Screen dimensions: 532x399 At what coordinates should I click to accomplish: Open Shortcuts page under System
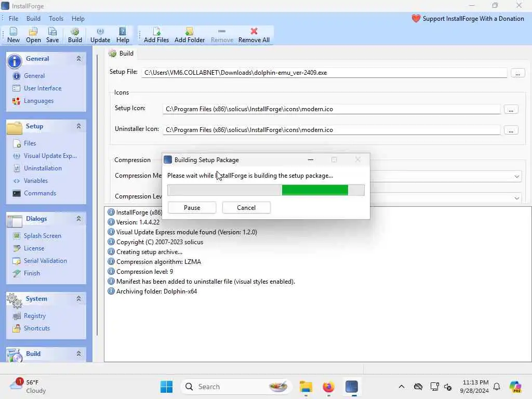(x=36, y=328)
